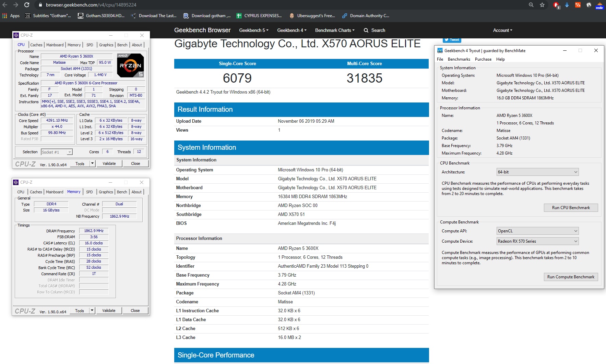The height and width of the screenshot is (364, 606).
Task: Open the CYPRUS EXPENSES bookmark
Action: click(259, 16)
